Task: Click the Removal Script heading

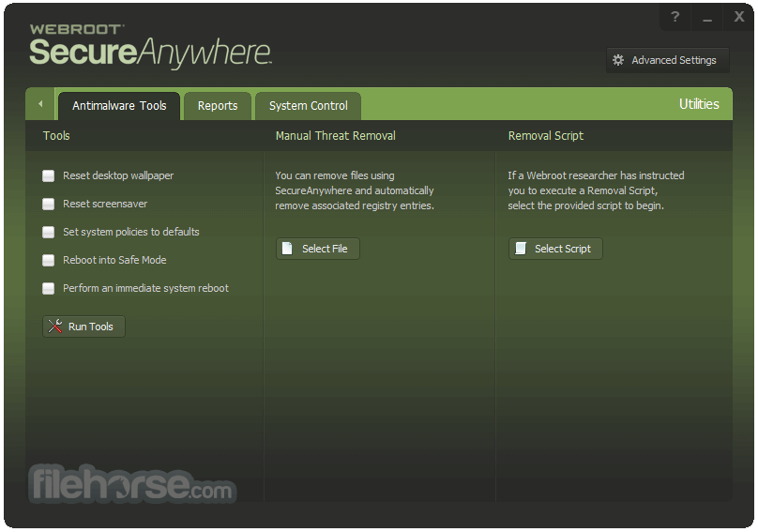Action: click(x=546, y=136)
